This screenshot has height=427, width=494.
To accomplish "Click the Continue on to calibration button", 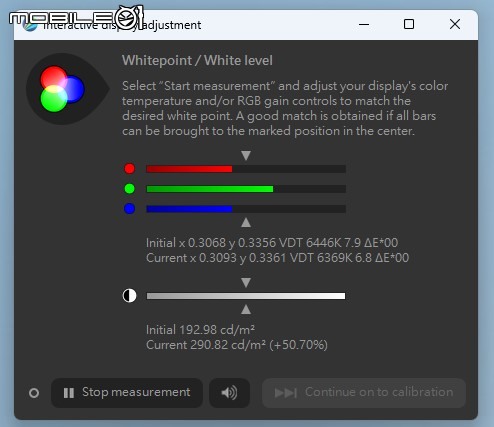I will [x=364, y=393].
